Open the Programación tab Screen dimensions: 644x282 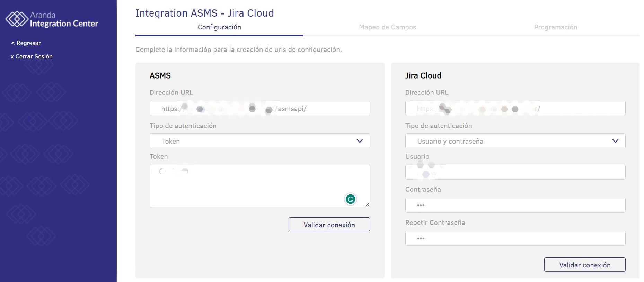556,27
